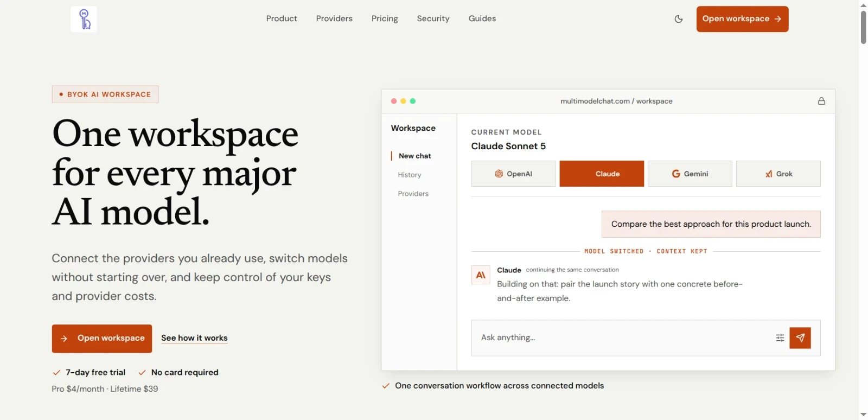The width and height of the screenshot is (868, 420).
Task: Open the Pricing page link
Action: click(x=385, y=18)
